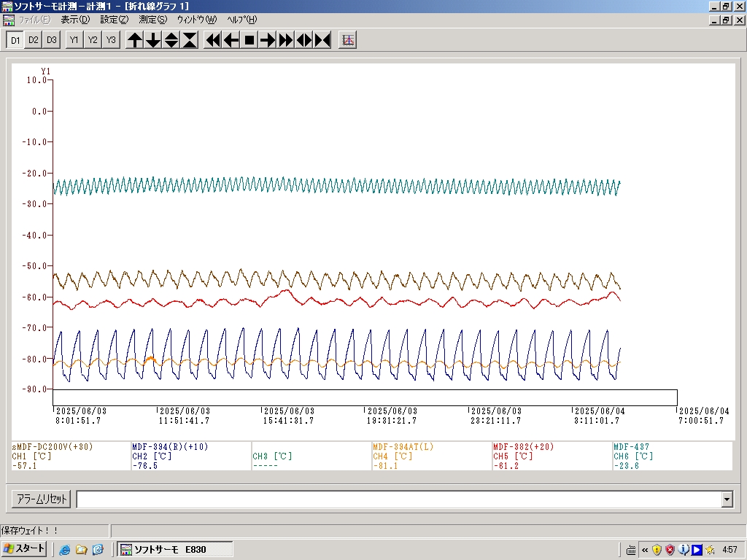The height and width of the screenshot is (560, 747).
Task: Click the yellow security shield tray icon
Action: pos(657,550)
